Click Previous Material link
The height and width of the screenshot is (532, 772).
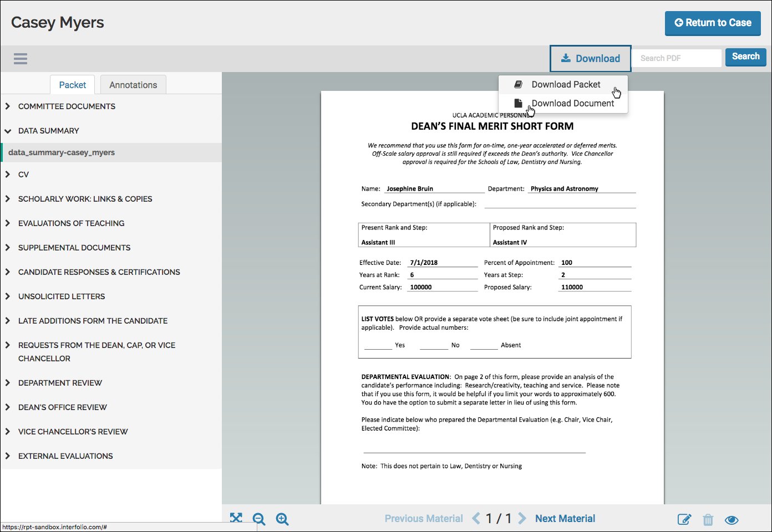(x=424, y=519)
